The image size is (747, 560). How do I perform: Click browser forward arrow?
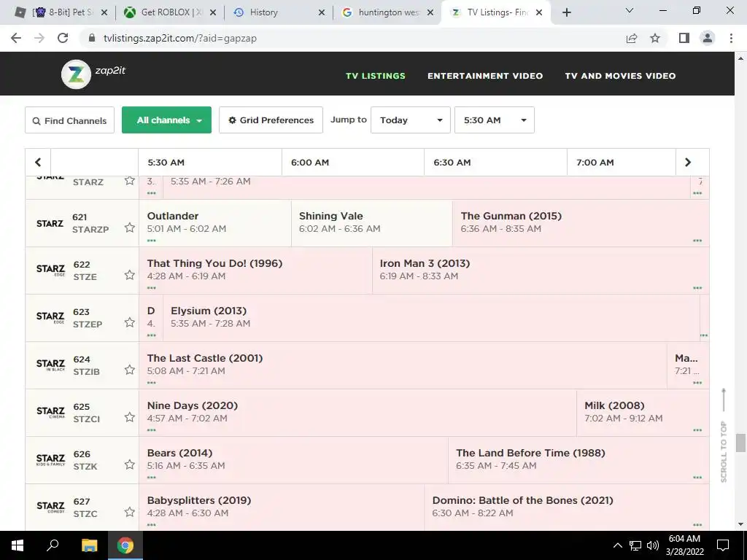coord(39,38)
